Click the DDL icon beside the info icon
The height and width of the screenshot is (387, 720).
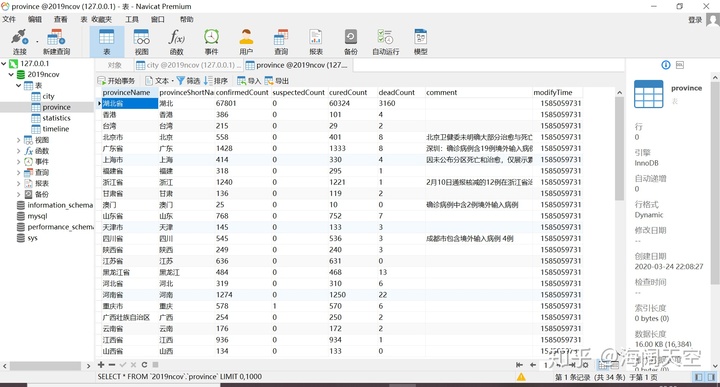pyautogui.click(x=680, y=65)
